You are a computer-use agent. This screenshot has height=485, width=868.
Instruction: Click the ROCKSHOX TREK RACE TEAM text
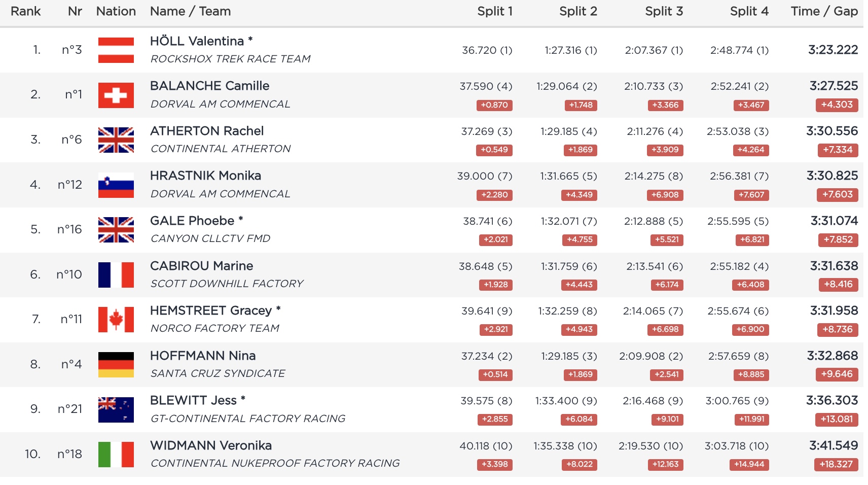(x=230, y=59)
